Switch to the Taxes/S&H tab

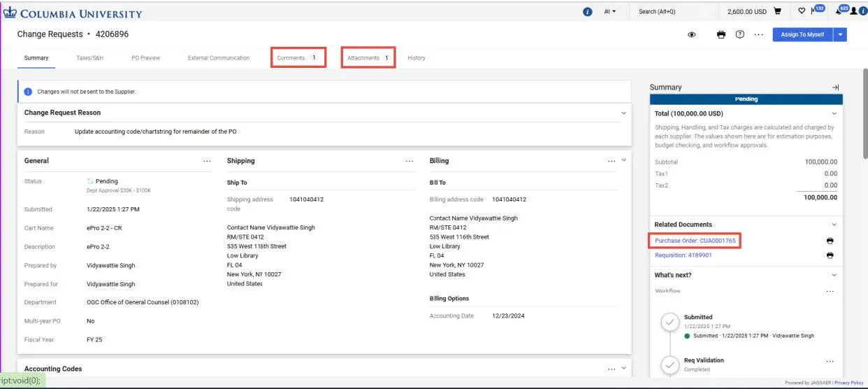pos(90,58)
